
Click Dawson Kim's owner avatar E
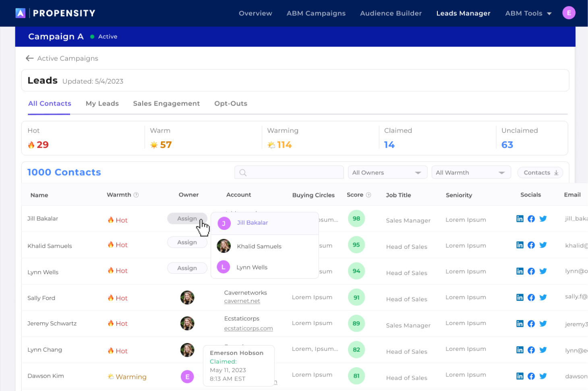(x=187, y=377)
